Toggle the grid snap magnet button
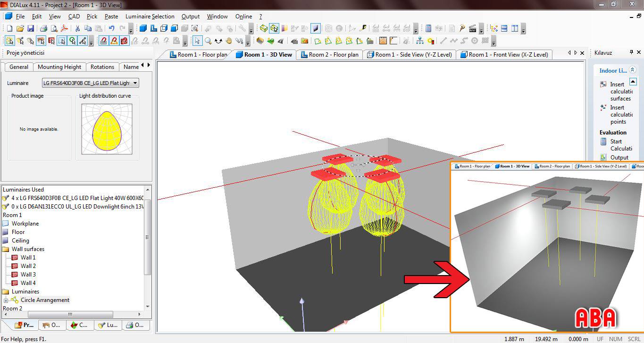Viewport: 644px width, 343px height. click(104, 41)
